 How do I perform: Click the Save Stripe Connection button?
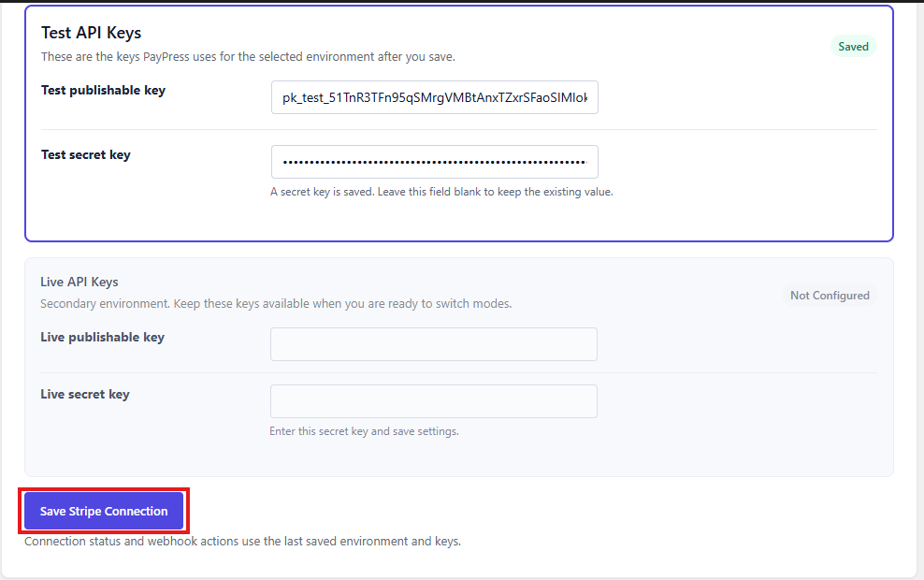104,511
